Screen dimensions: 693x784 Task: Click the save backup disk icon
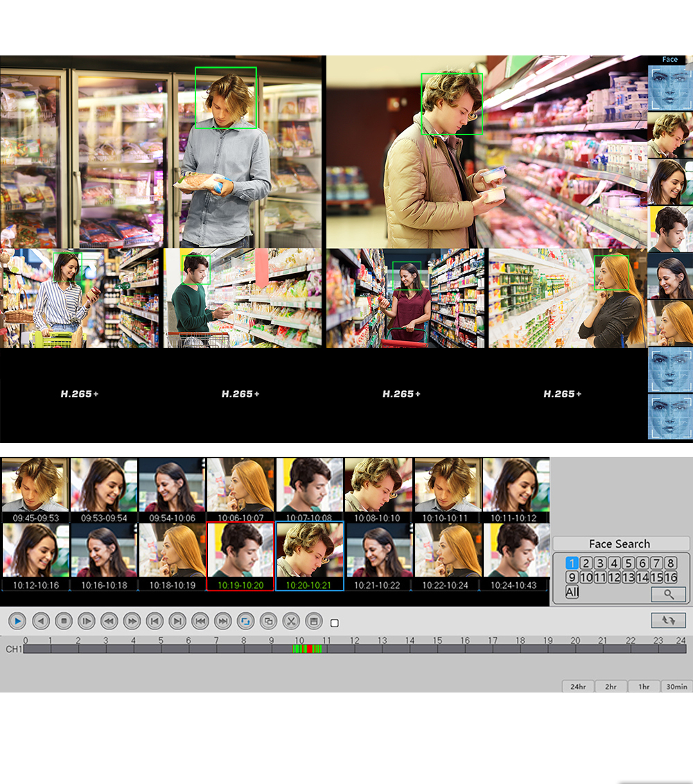(313, 621)
